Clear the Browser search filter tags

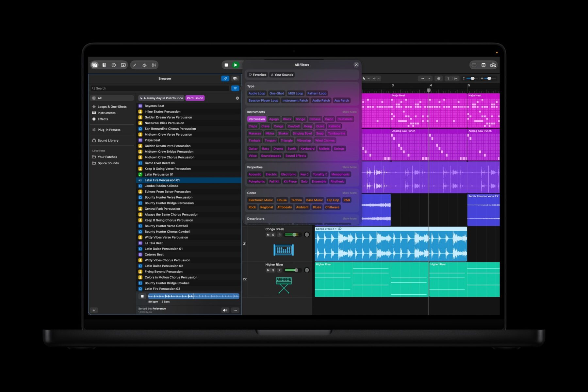[x=237, y=98]
